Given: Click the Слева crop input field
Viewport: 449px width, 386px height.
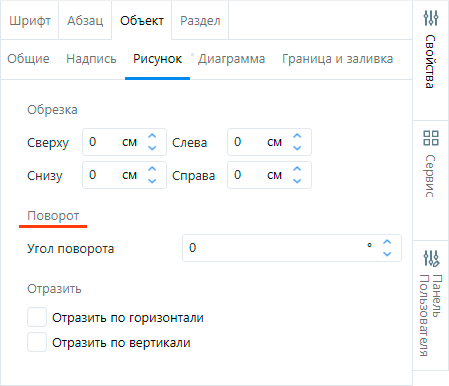Looking at the screenshot, I should (269, 142).
